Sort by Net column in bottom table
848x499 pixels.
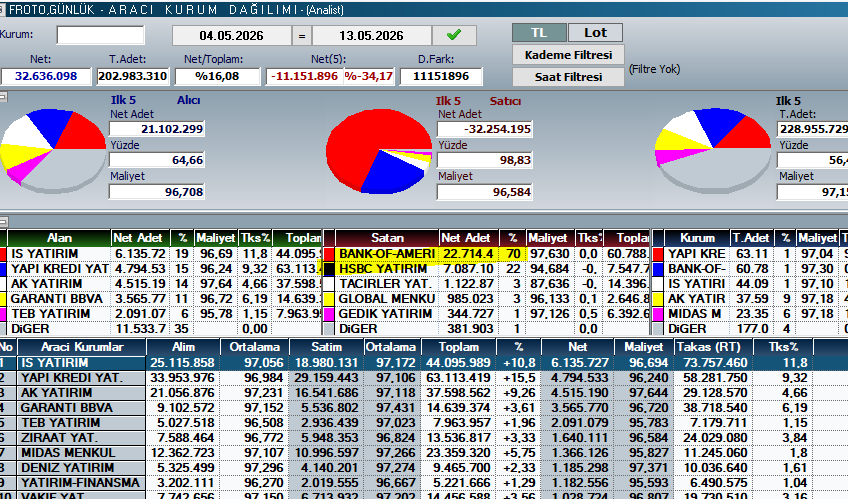(x=578, y=347)
